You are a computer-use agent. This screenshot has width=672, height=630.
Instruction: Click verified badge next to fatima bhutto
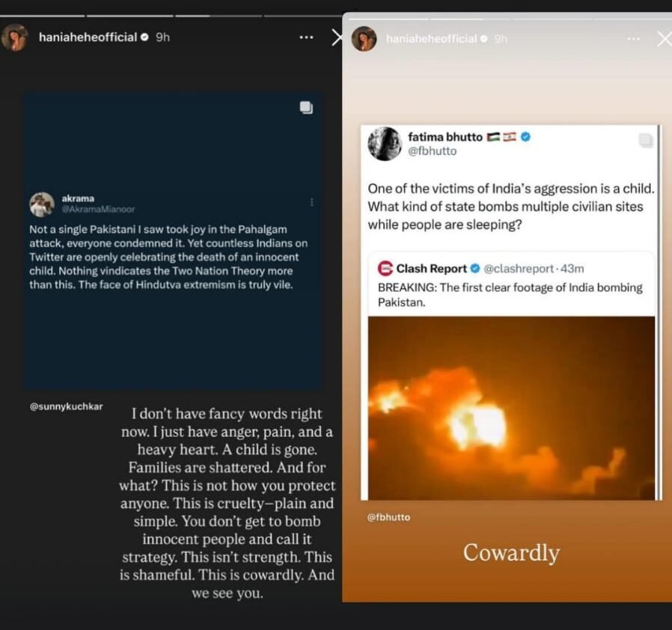click(x=525, y=137)
